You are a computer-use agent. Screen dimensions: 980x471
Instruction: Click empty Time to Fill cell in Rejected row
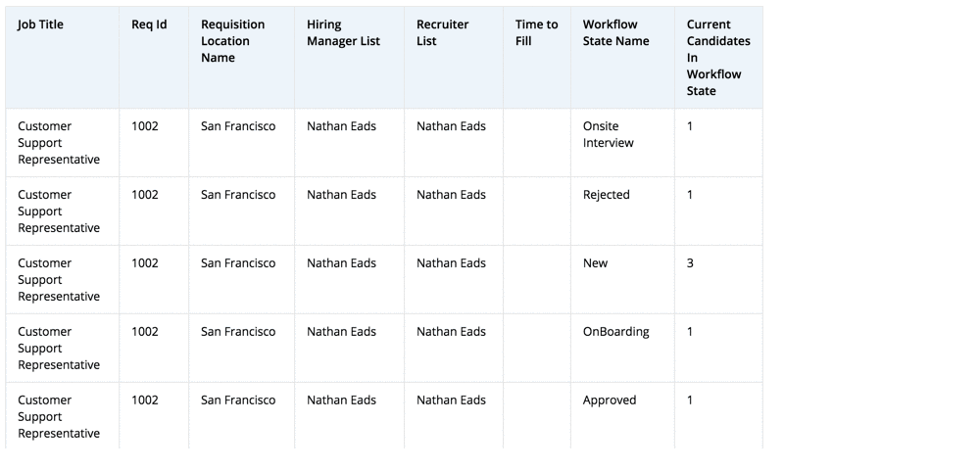536,211
